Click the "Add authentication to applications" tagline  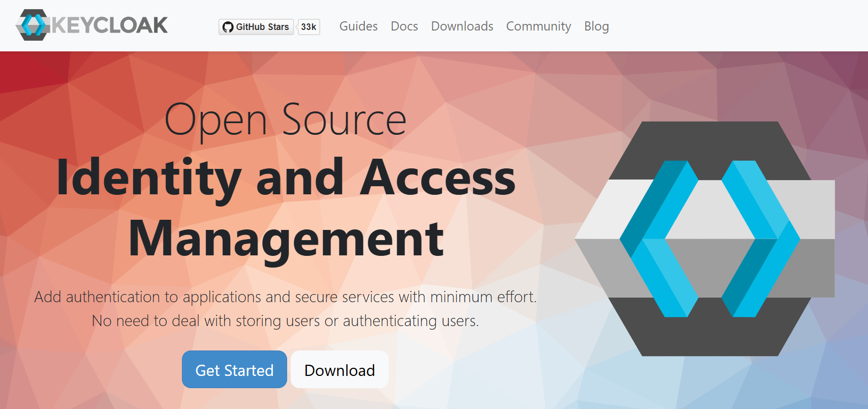(x=285, y=297)
